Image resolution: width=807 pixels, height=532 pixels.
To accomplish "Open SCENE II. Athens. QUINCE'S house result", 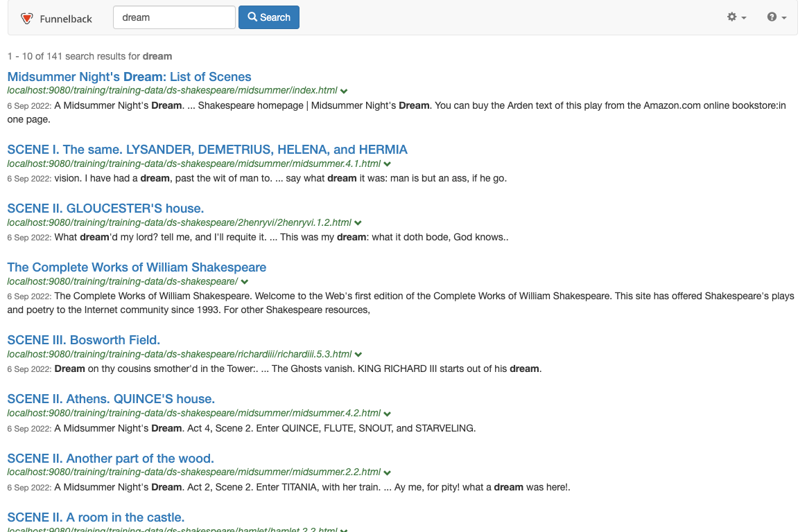I will tap(111, 399).
